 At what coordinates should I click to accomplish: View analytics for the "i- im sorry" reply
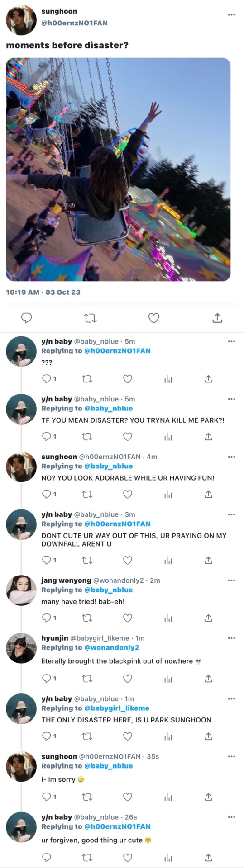click(168, 797)
